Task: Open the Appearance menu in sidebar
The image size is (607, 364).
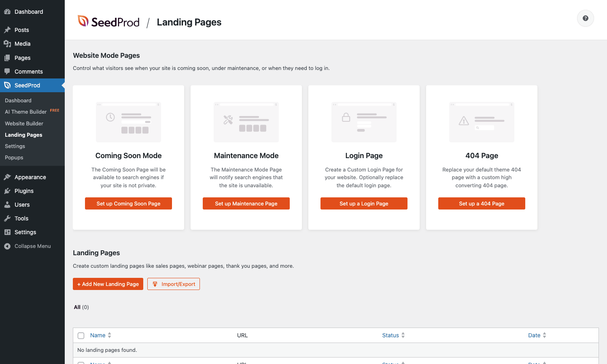Action: pyautogui.click(x=32, y=177)
